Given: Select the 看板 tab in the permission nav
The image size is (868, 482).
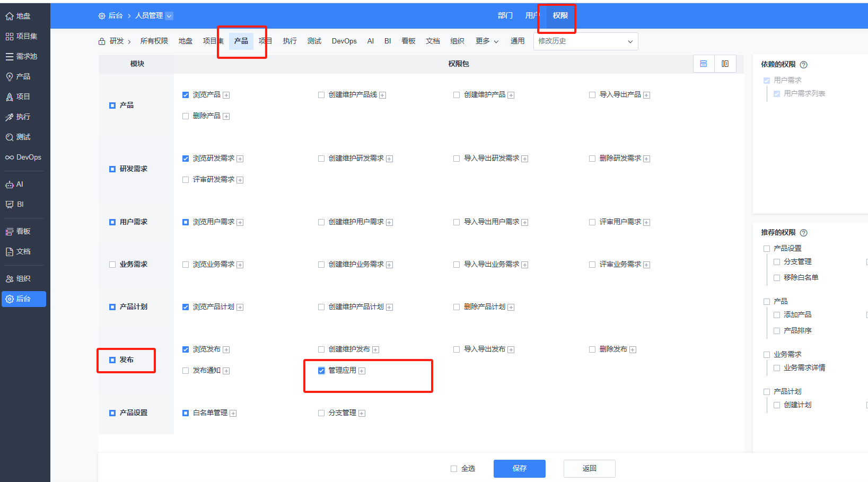Looking at the screenshot, I should pyautogui.click(x=409, y=41).
